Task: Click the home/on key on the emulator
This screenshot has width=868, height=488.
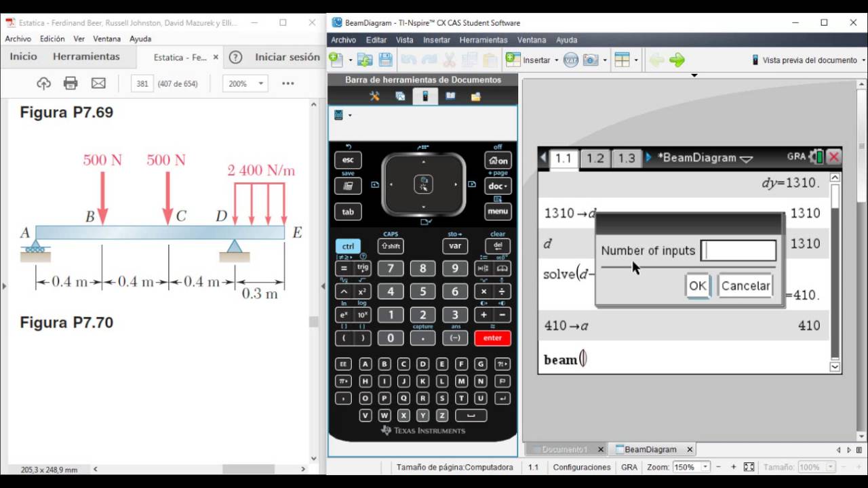Action: [498, 161]
